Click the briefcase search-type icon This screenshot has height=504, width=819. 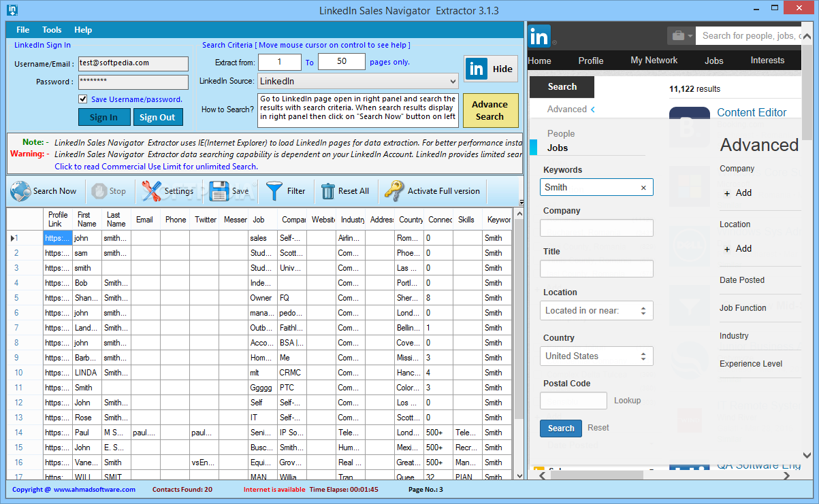677,35
